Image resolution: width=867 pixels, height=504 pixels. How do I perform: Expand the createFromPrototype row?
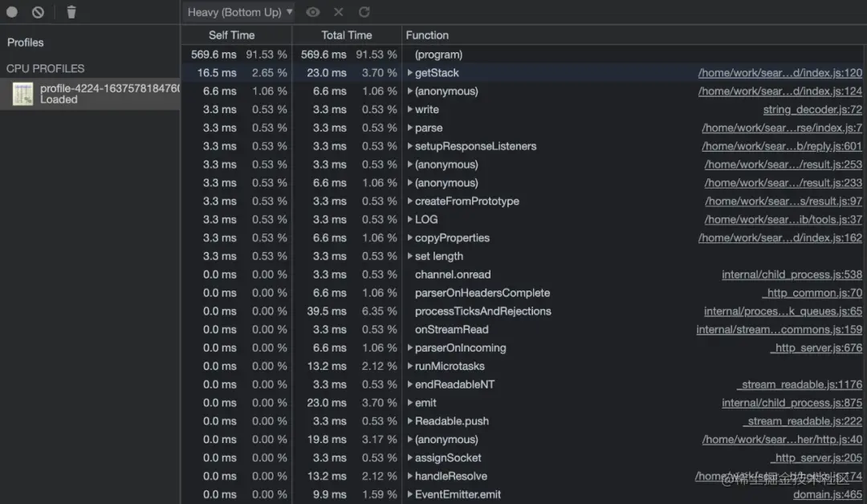coord(409,201)
